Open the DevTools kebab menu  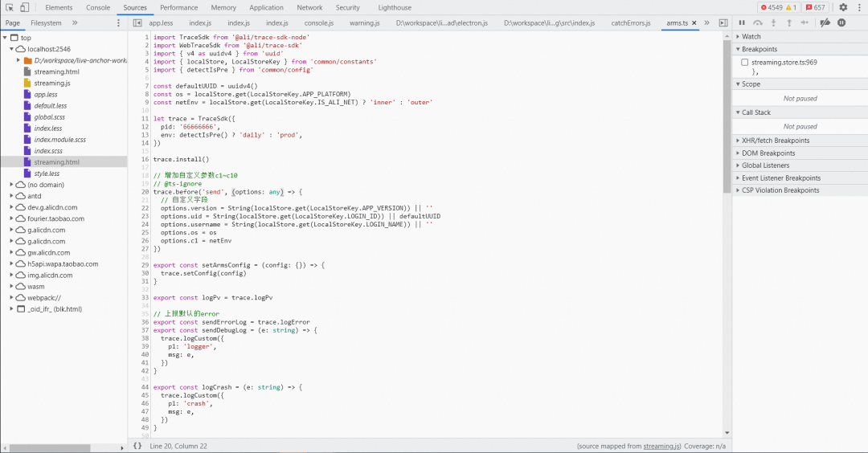pyautogui.click(x=860, y=8)
